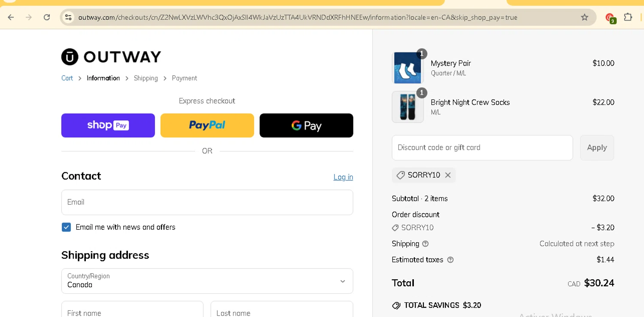Open site information icon in address bar
The height and width of the screenshot is (317, 644).
[68, 17]
